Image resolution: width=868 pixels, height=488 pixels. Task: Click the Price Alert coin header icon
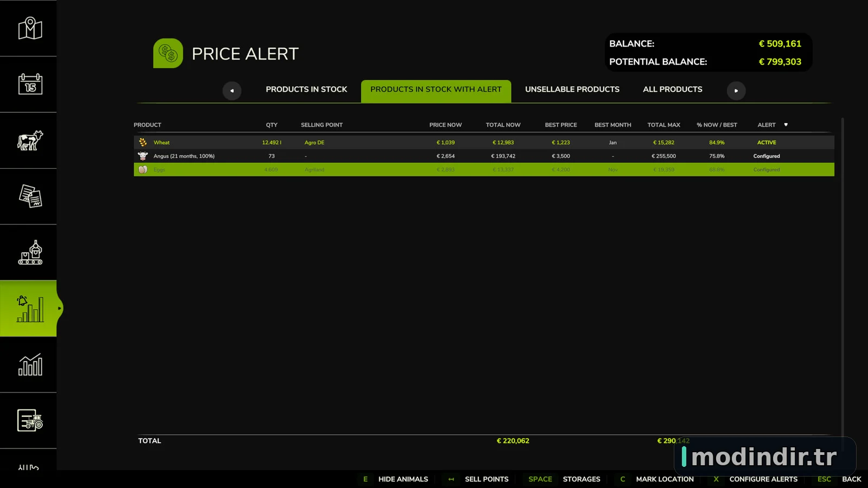pos(168,53)
